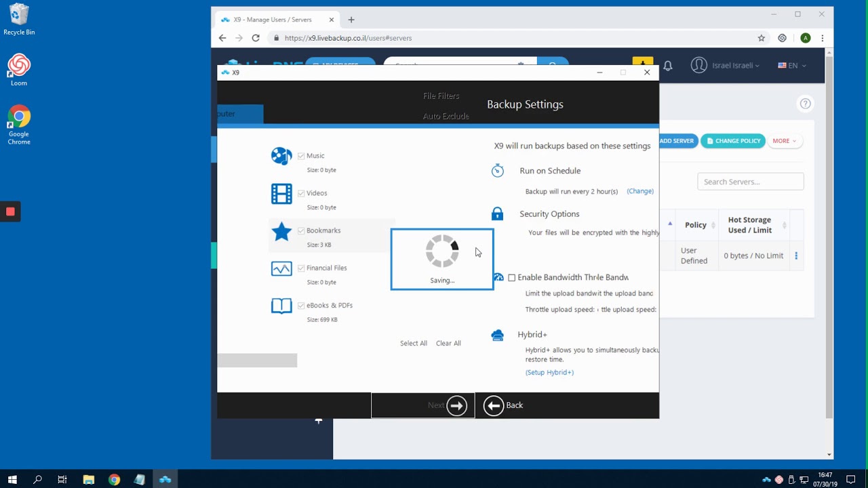Open the Recycle Bin desktop icon
The width and height of the screenshot is (868, 488).
tap(19, 19)
